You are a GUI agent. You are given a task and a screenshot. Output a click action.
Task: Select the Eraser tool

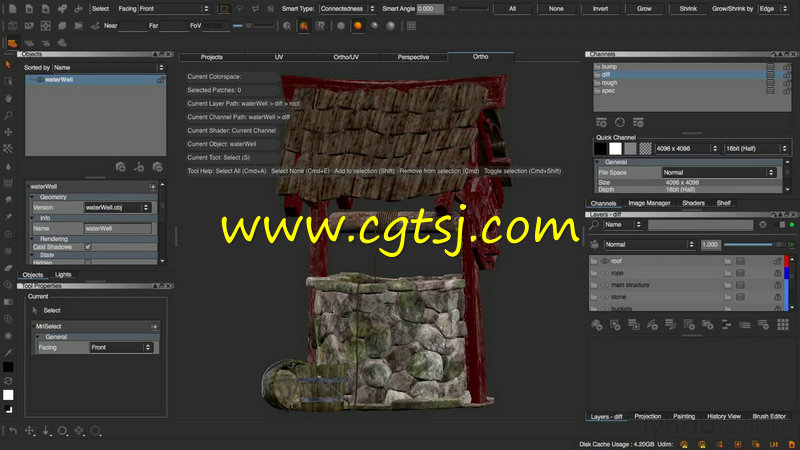tap(8, 268)
